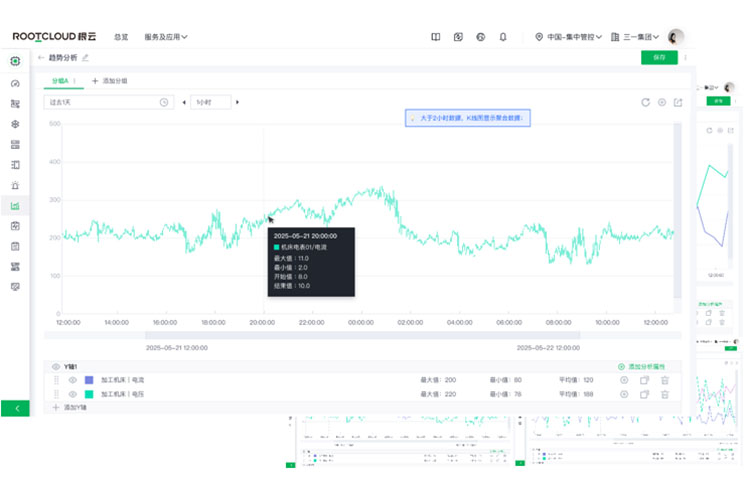Viewport: 750px width, 500px height.
Task: Refresh the trend chart using the reload icon
Action: pos(646,102)
